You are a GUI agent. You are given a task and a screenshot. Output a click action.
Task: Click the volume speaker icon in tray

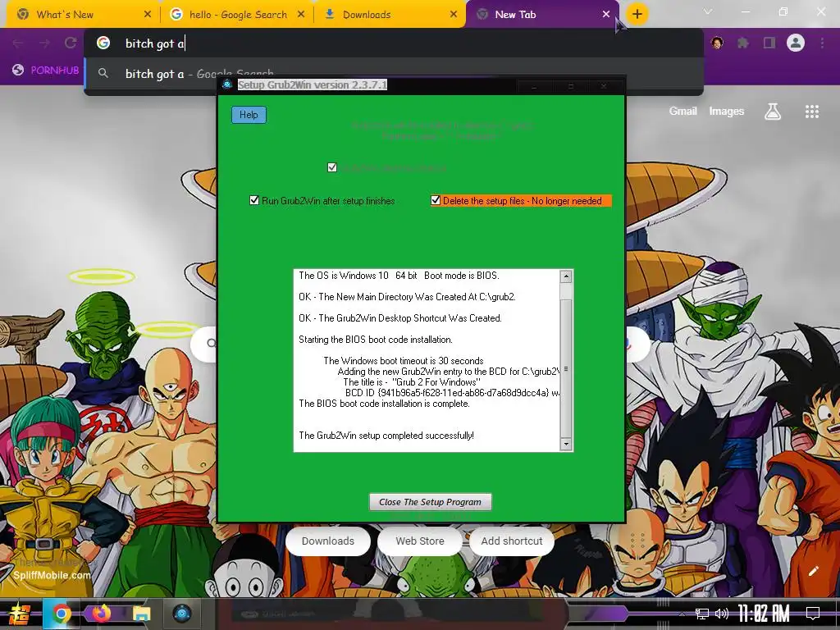pyautogui.click(x=722, y=614)
